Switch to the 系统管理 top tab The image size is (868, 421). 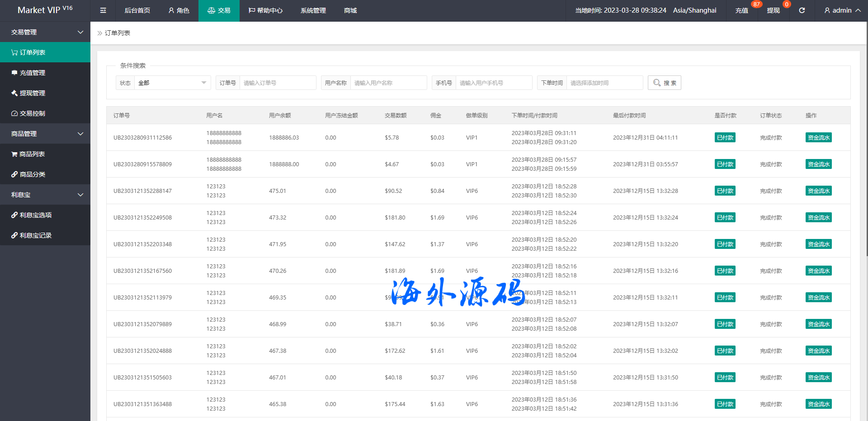313,10
